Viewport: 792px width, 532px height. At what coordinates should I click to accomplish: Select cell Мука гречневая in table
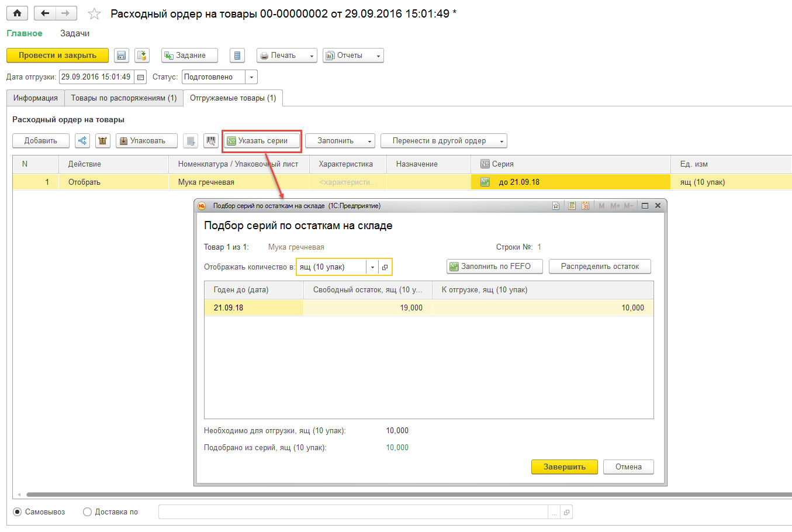239,182
